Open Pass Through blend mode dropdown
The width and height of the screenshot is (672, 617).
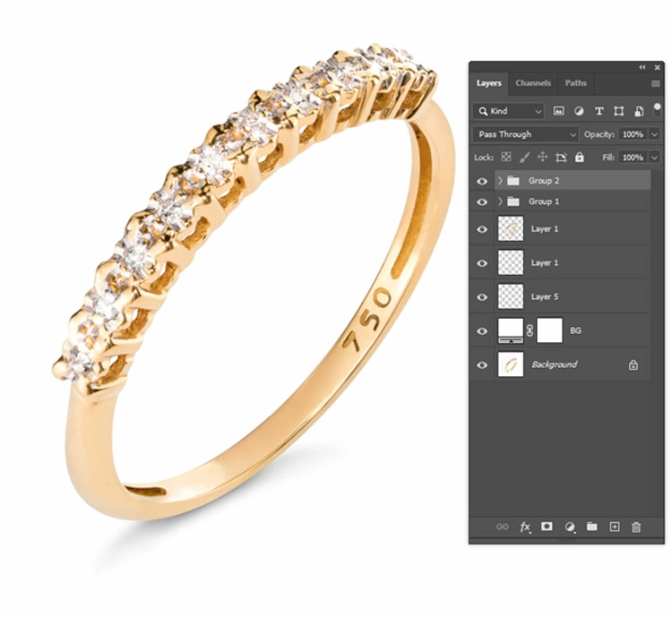click(x=526, y=134)
